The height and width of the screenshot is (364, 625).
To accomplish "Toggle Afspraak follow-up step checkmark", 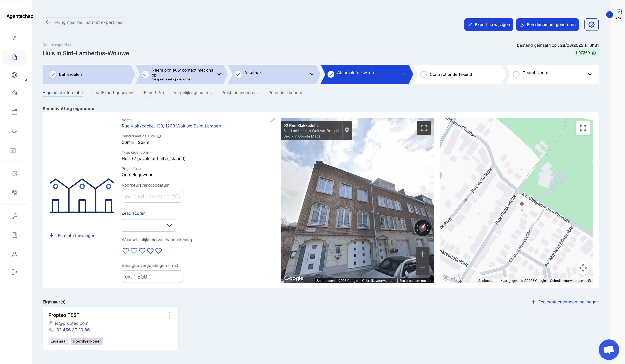I will coord(331,74).
